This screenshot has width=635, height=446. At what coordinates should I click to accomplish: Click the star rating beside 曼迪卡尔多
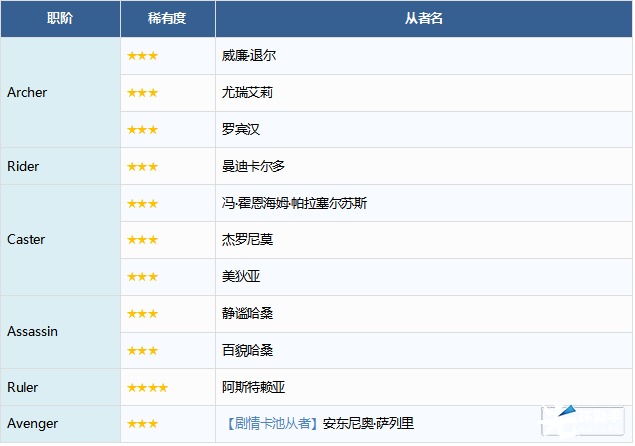click(x=142, y=167)
